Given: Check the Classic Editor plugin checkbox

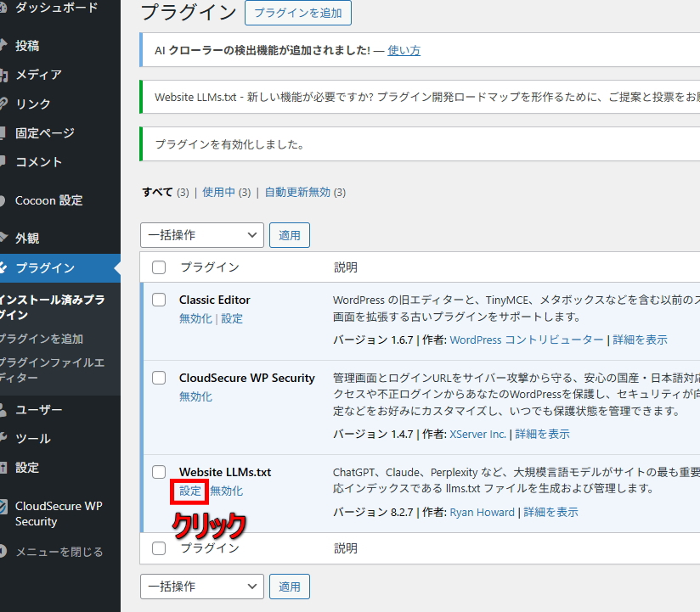Looking at the screenshot, I should point(159,300).
